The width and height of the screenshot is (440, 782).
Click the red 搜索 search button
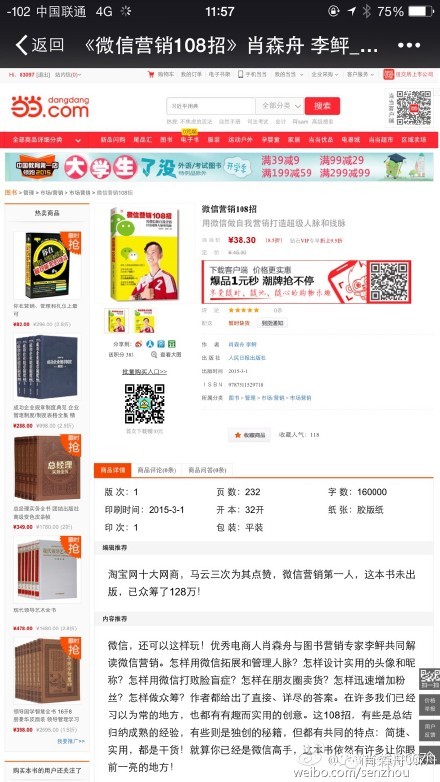click(322, 106)
